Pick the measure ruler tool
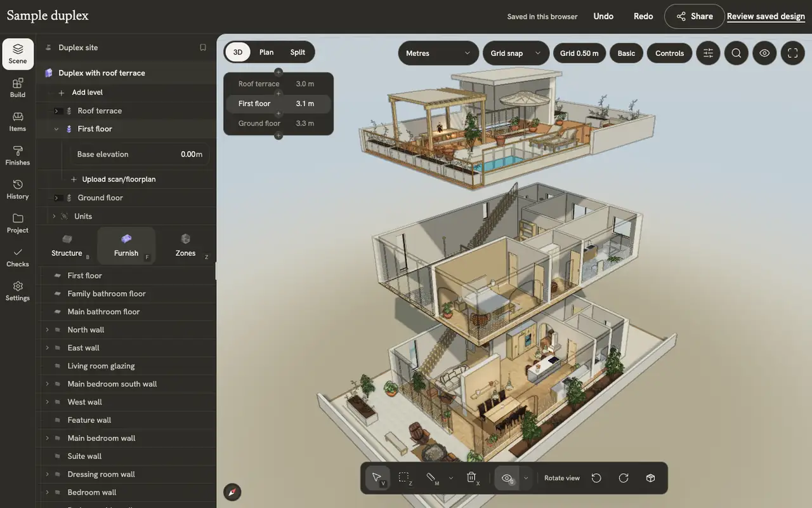This screenshot has height=508, width=812. 431,478
